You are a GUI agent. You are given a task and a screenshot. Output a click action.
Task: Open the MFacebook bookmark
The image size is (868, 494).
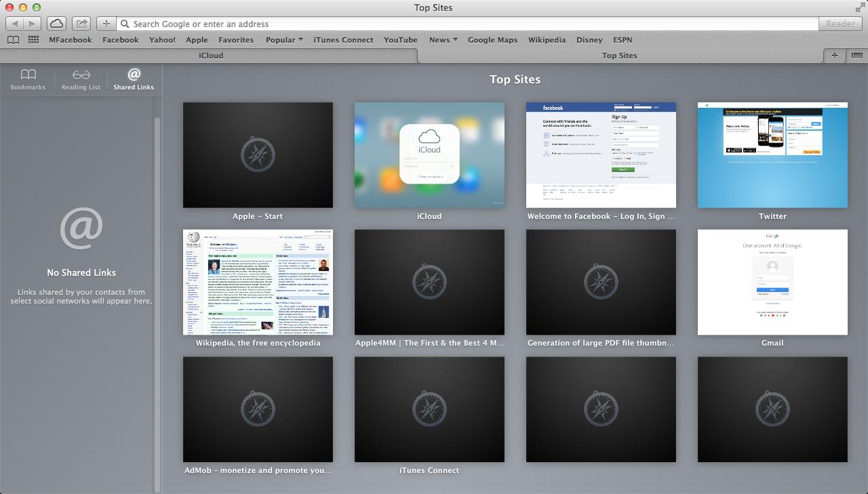point(71,40)
